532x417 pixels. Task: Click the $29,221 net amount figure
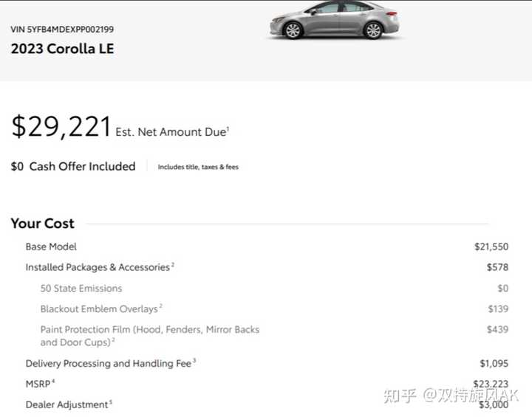(61, 126)
